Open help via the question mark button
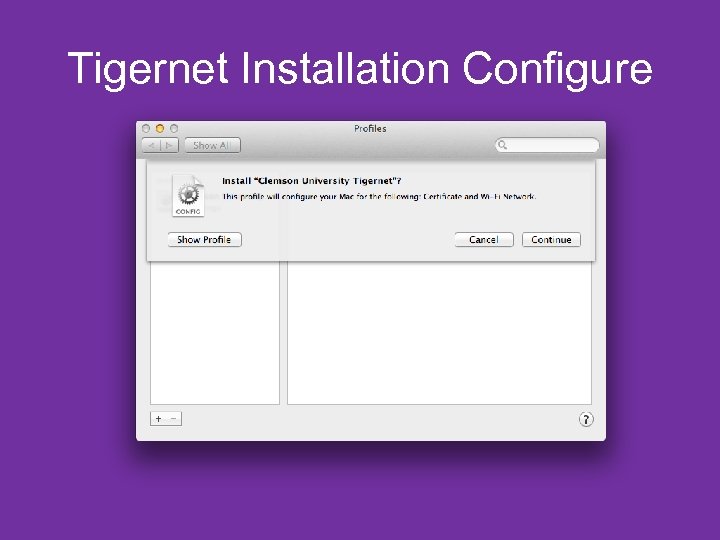 click(586, 419)
